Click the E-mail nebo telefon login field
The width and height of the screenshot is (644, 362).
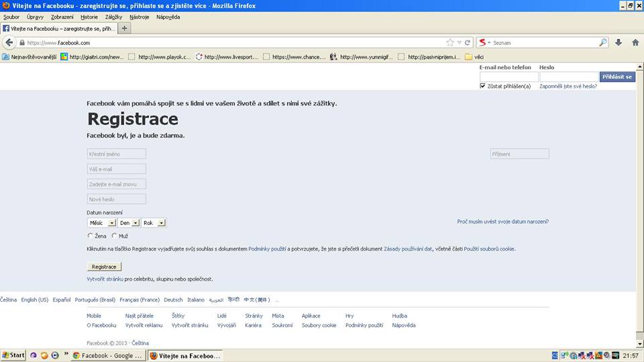click(509, 77)
